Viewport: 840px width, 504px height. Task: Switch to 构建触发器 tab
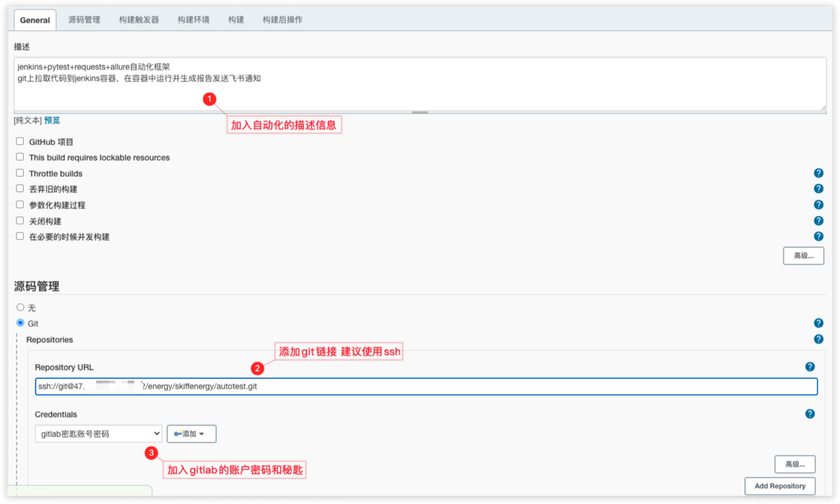click(139, 20)
